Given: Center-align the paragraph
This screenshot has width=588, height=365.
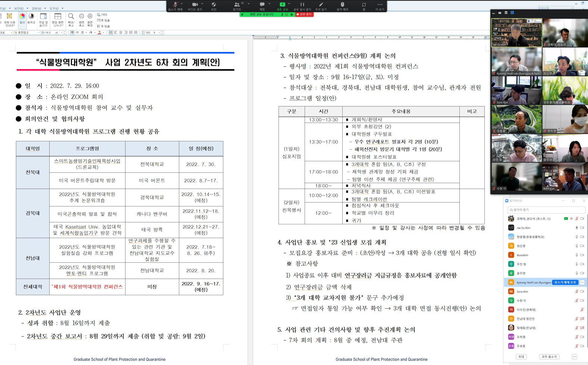Looking at the screenshot, I should [x=121, y=33].
